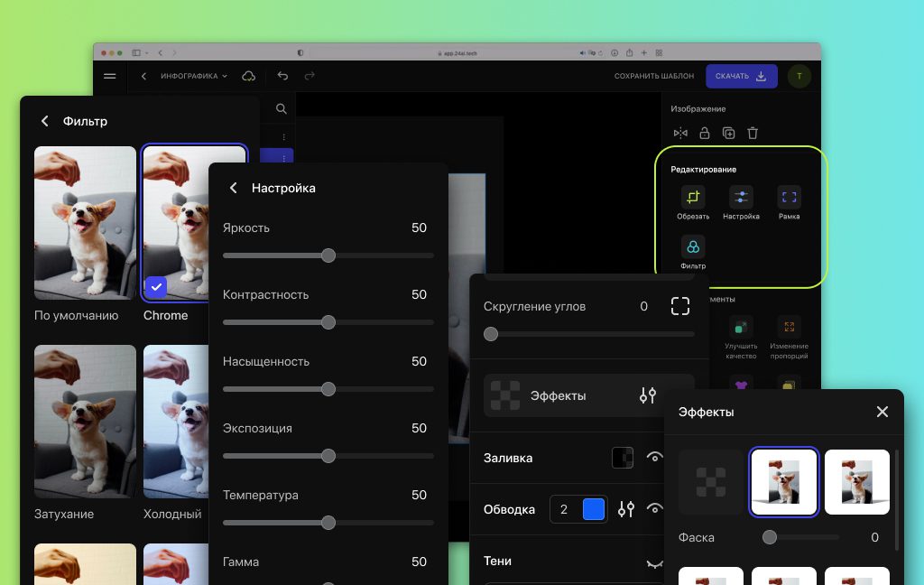This screenshot has width=924, height=585.
Task: Click Safari sidebar toggle icon
Action: pyautogui.click(x=136, y=53)
